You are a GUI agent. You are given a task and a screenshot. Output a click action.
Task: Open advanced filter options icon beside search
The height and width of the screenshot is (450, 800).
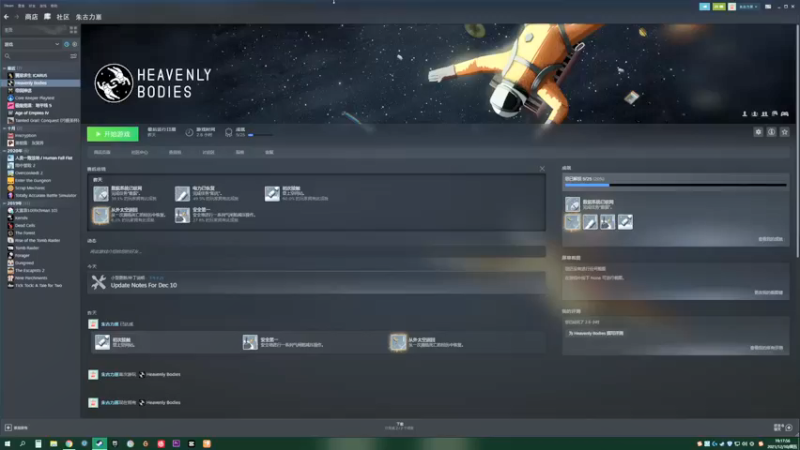tap(73, 56)
